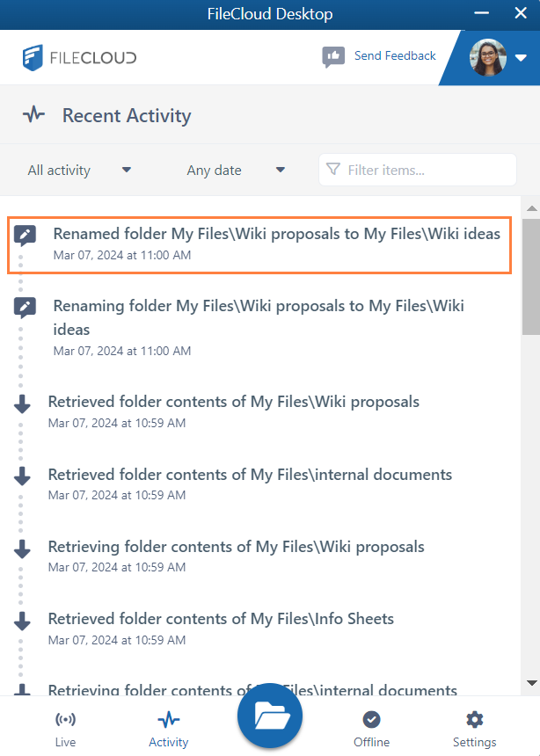Viewport: 540px width, 756px height.
Task: Click the Recent Activity pulse icon
Action: pos(34,115)
